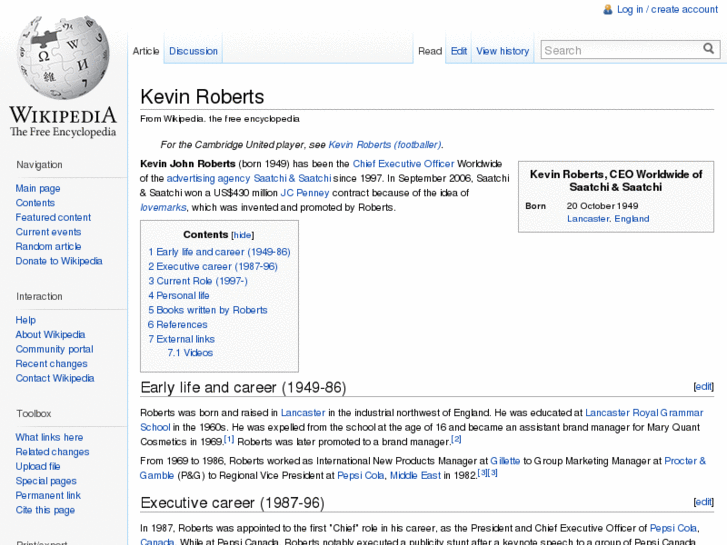The width and height of the screenshot is (727, 545).
Task: Open Lancaster link in Early life paragraph
Action: click(303, 413)
